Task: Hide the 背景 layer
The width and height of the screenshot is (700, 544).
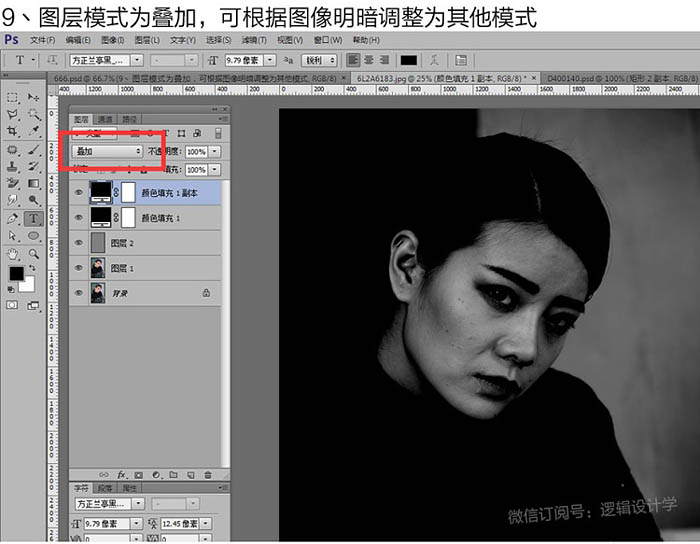Action: 79,293
